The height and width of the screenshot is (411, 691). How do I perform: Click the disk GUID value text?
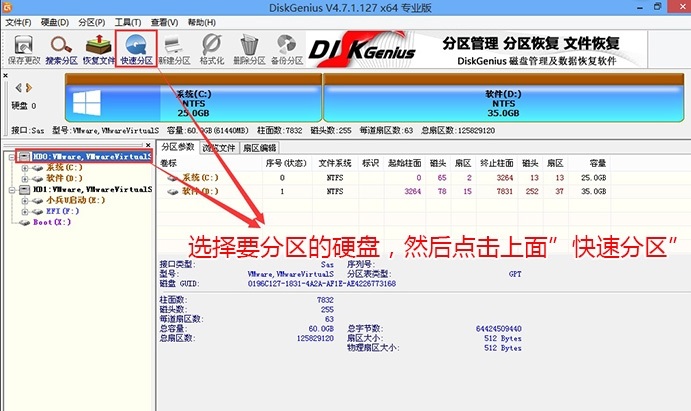(x=322, y=284)
